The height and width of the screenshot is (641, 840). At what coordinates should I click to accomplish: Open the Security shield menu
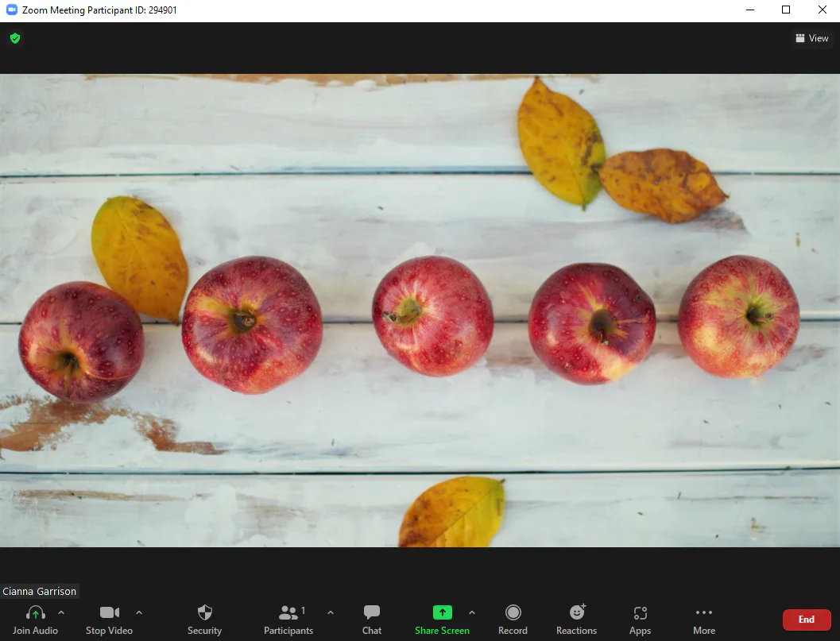point(205,620)
